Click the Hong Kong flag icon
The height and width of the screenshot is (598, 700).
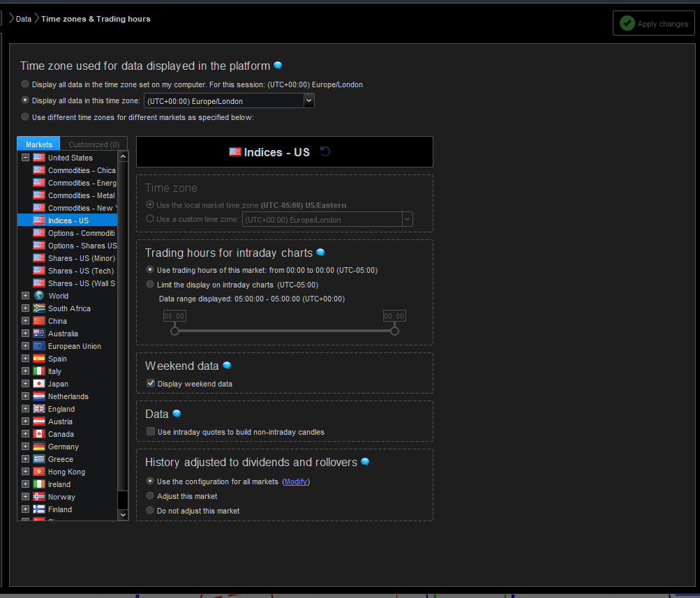pyautogui.click(x=39, y=471)
